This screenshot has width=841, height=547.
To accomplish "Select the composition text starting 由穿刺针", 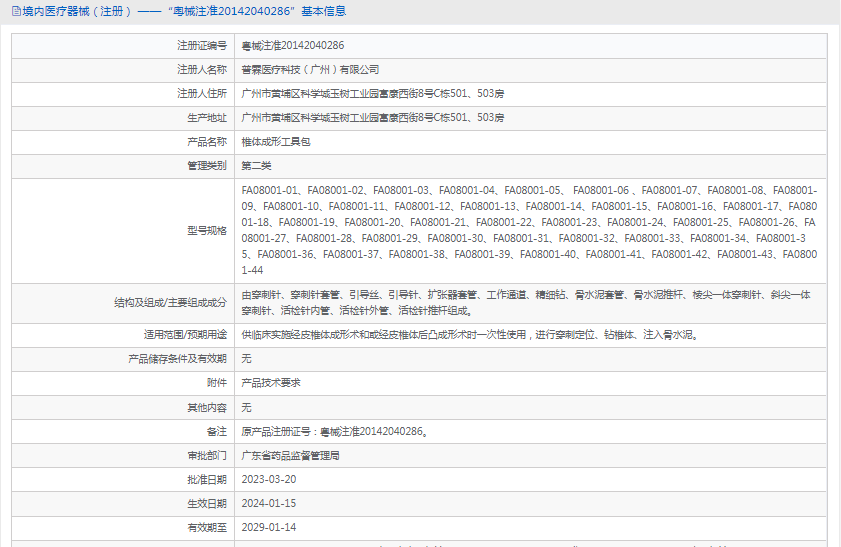I will (x=526, y=302).
